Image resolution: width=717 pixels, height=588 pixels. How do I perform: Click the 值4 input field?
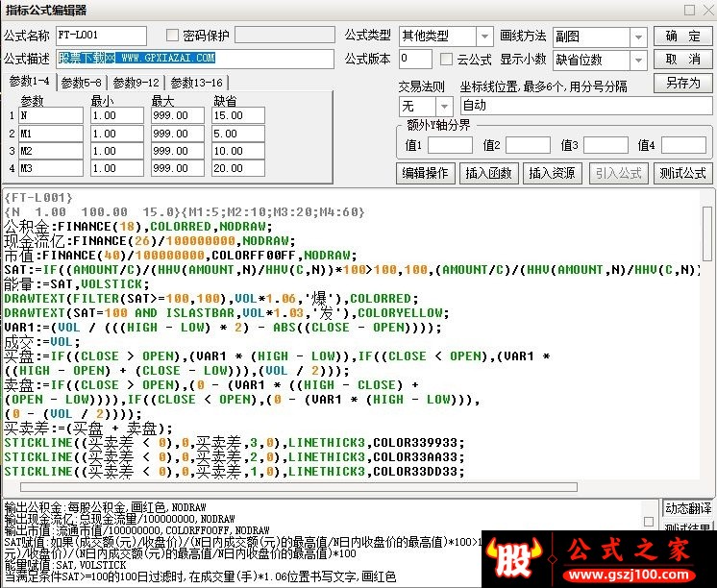(x=683, y=146)
